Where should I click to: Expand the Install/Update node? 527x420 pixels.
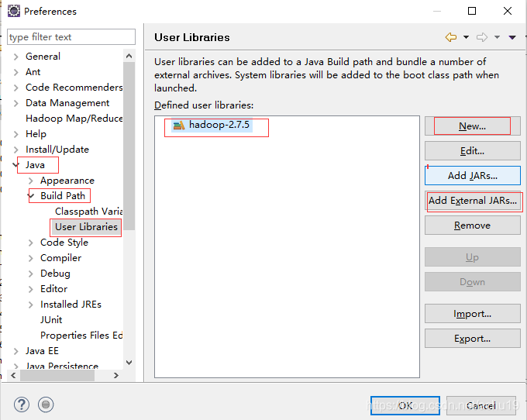click(15, 150)
